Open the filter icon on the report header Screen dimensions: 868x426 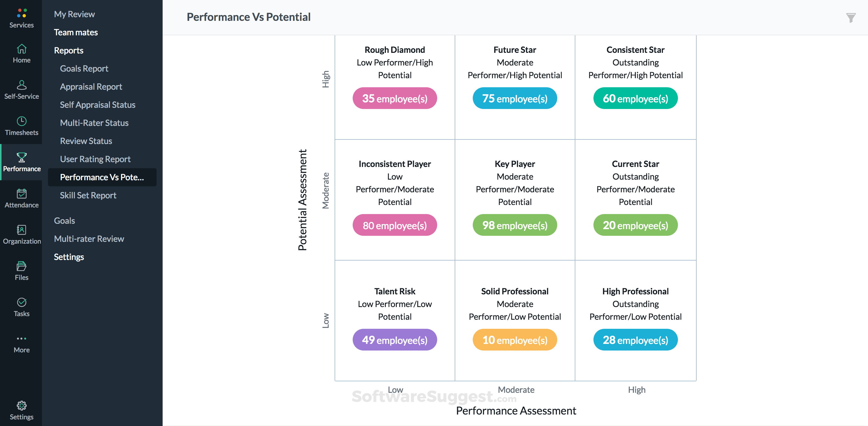[851, 18]
